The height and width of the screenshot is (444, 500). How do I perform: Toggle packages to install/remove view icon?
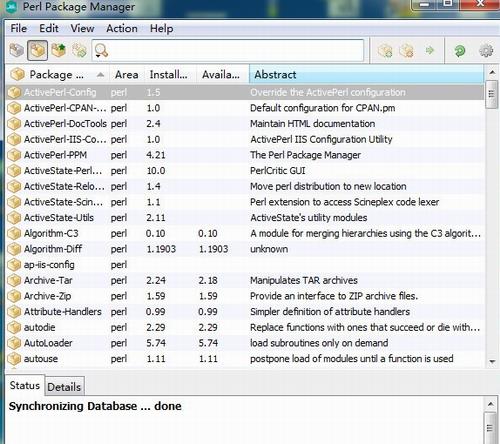[79, 51]
